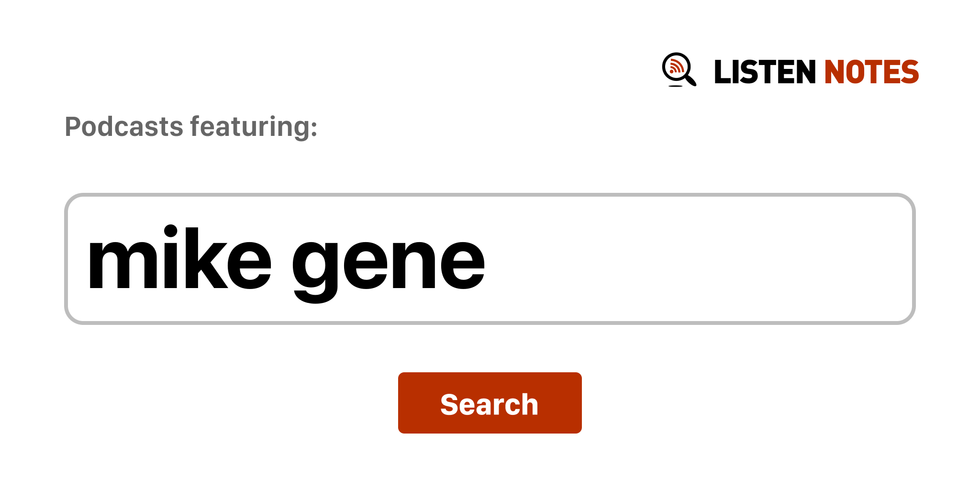Click the "Search" label on the red button
Viewport: 980px width, 490px height.
point(489,404)
